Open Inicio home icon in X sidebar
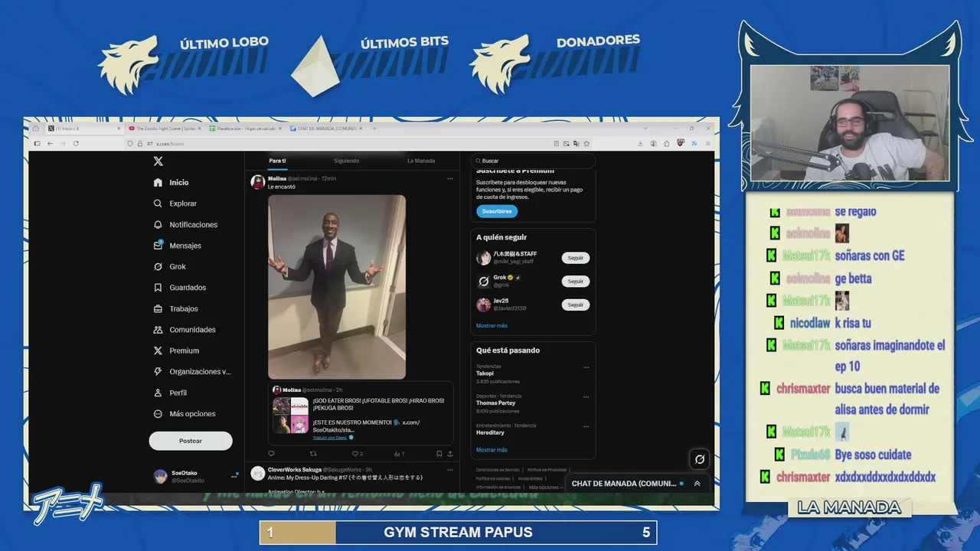 [158, 183]
